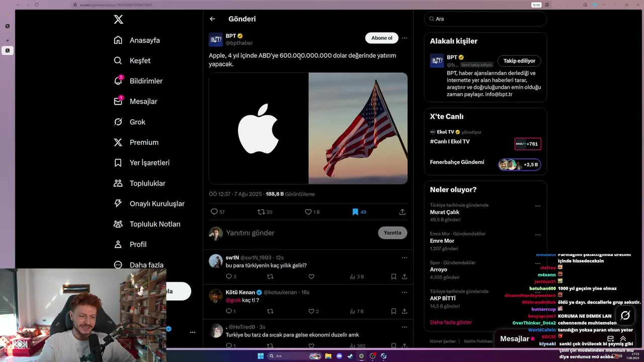Share sw1N's comment
The image size is (644, 362).
(405, 277)
